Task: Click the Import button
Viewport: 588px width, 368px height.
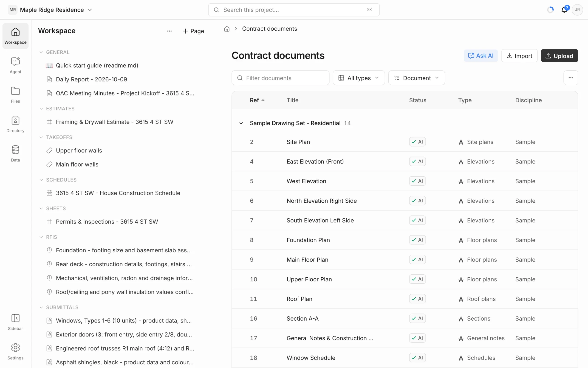Action: pyautogui.click(x=519, y=56)
